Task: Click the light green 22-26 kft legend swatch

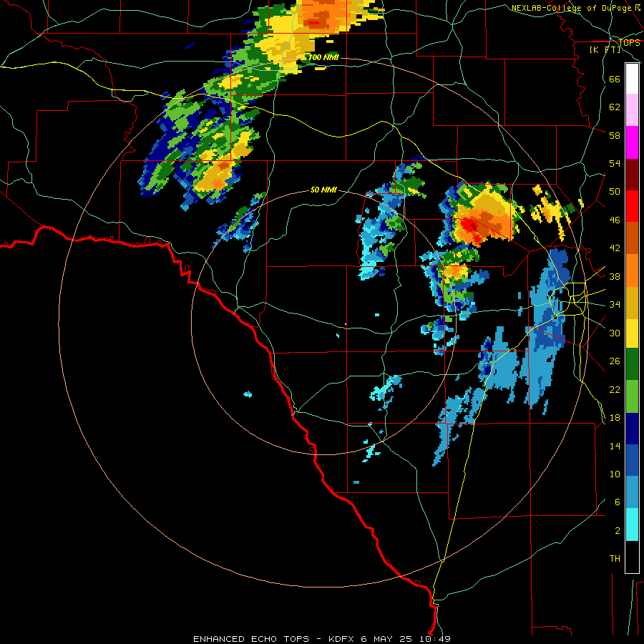Action: coord(632,396)
